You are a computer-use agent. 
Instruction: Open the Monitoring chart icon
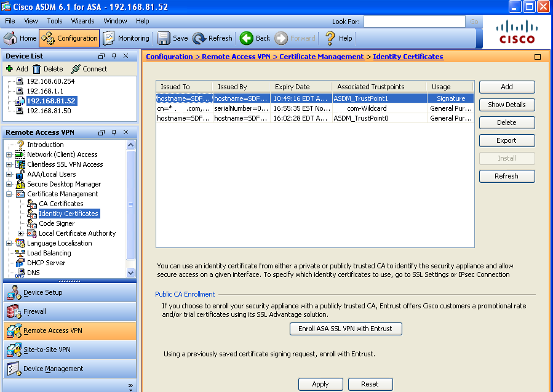(109, 38)
